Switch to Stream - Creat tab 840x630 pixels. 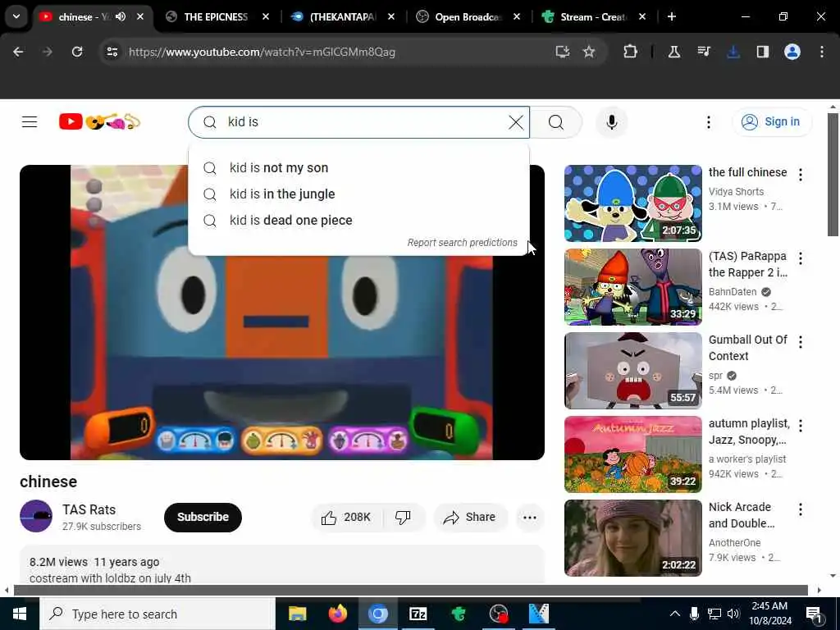click(x=594, y=16)
